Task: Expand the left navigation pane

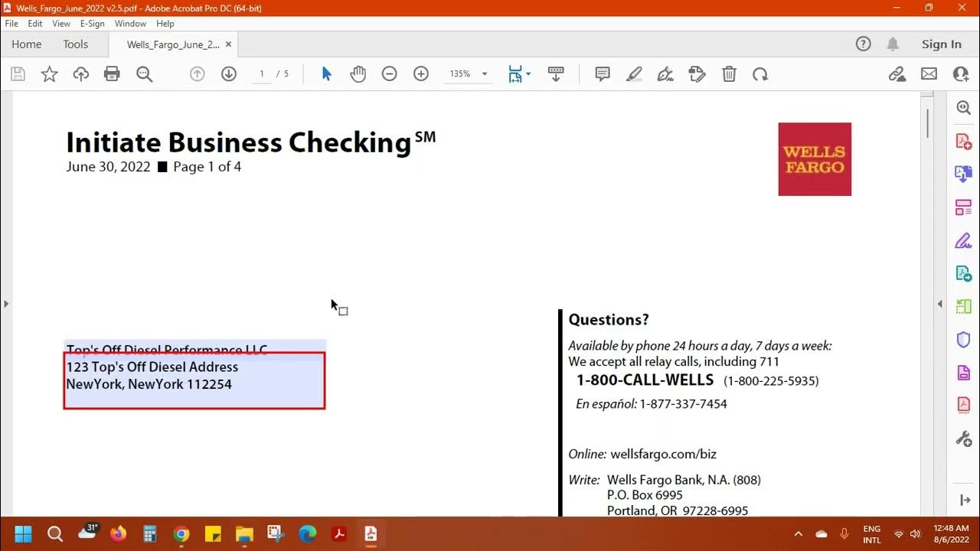Action: (6, 304)
